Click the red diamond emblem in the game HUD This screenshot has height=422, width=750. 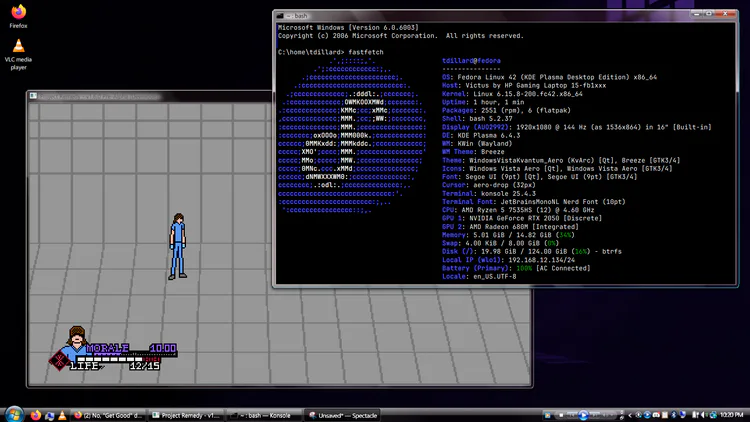click(x=59, y=360)
